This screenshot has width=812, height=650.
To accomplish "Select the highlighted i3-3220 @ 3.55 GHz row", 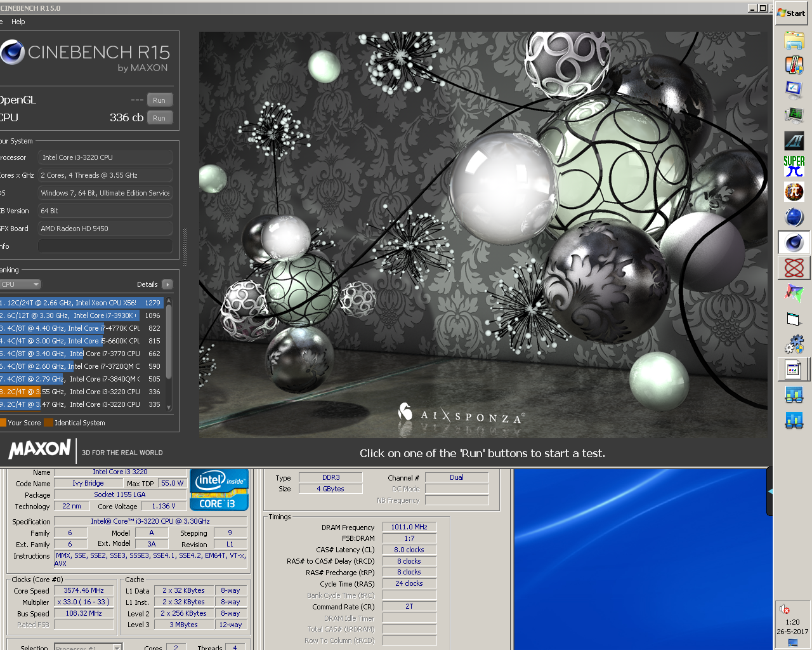I will pos(82,392).
